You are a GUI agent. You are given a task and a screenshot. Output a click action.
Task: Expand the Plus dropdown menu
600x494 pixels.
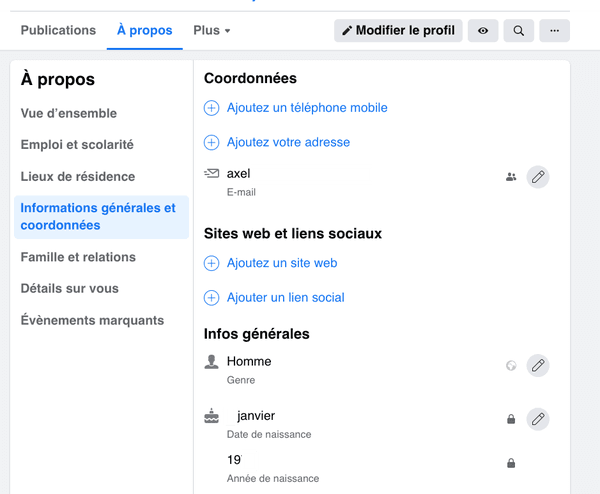pos(212,31)
